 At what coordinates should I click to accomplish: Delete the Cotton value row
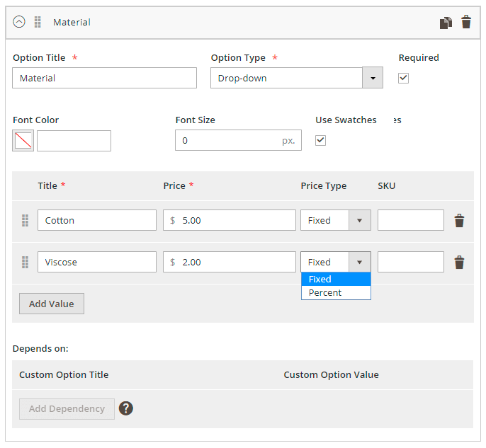pos(459,221)
